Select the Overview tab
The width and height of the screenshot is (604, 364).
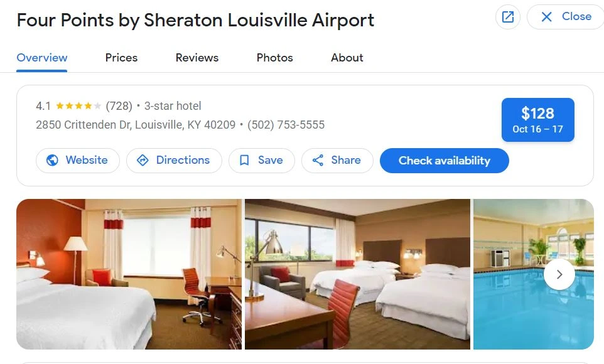(42, 58)
